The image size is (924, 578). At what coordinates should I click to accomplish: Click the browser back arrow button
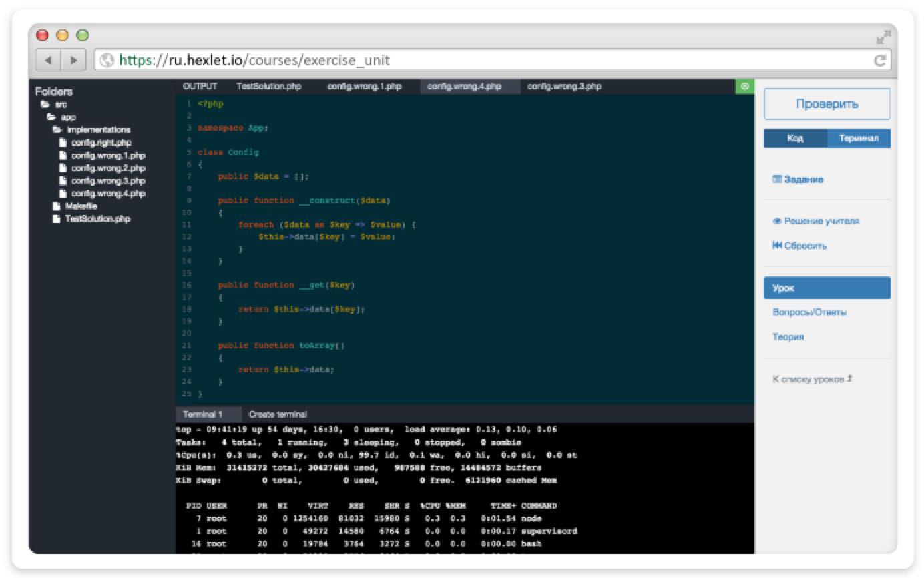point(48,61)
